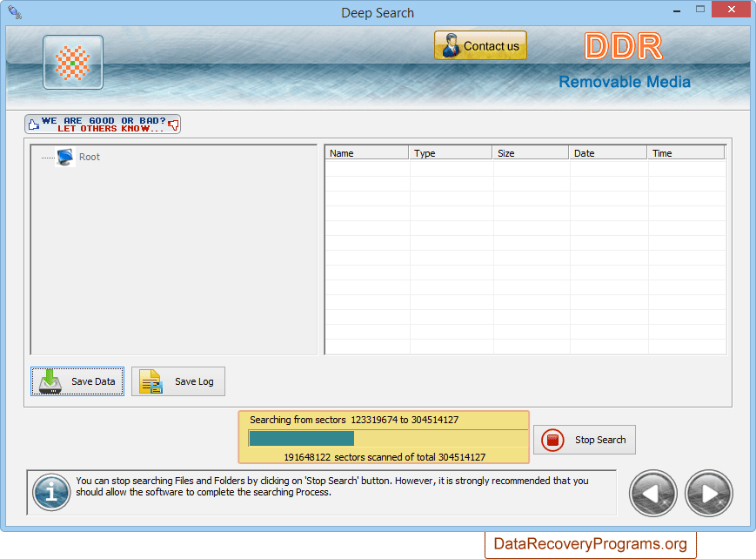Sort results by the Size column header

click(x=531, y=153)
